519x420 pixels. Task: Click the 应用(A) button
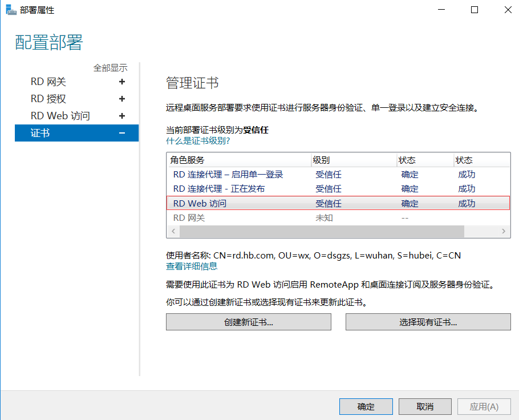point(484,406)
